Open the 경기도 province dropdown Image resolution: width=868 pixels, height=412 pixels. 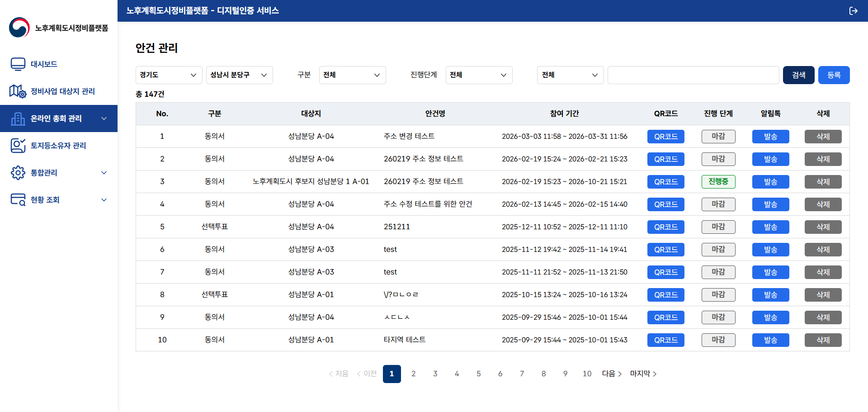(168, 75)
